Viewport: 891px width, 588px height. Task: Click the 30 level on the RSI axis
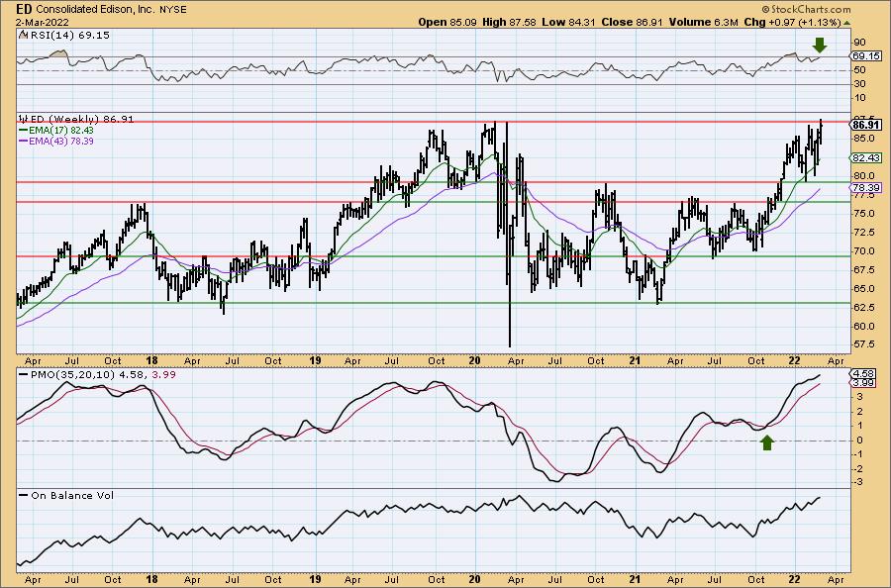pos(859,84)
